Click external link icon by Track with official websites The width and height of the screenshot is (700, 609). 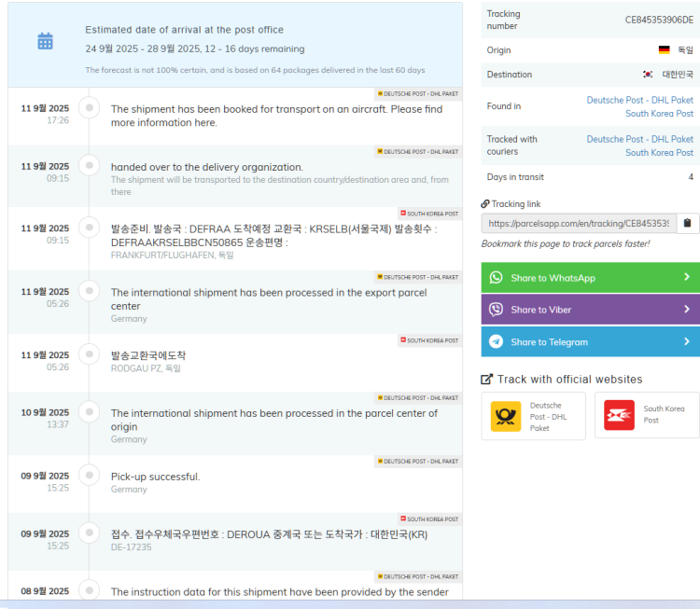pos(486,380)
